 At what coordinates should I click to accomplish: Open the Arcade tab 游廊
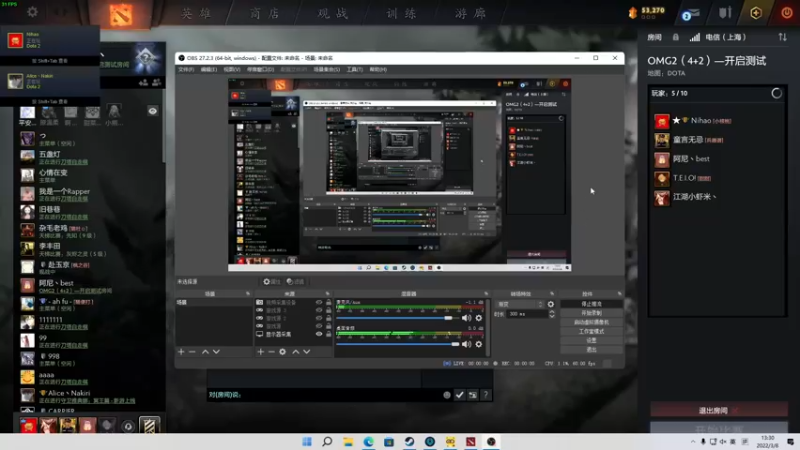coord(470,14)
